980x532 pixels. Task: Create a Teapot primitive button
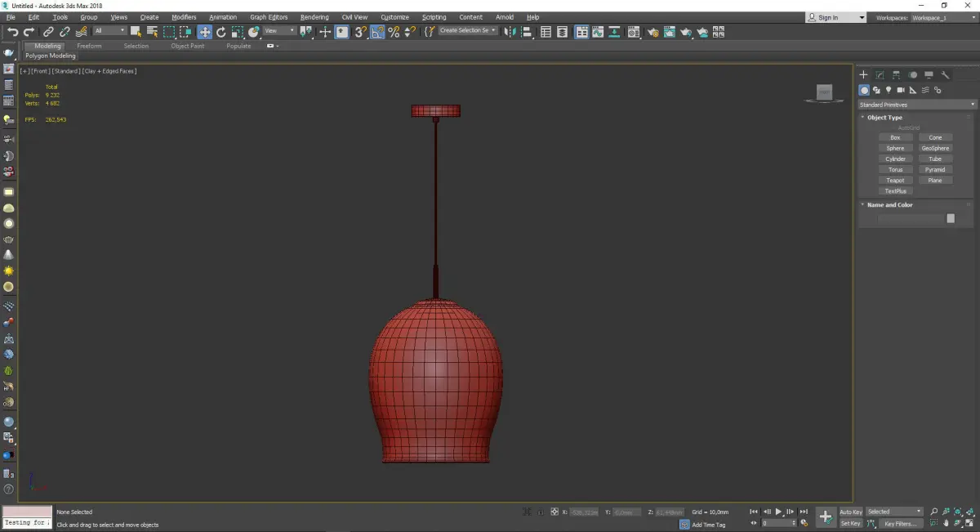pos(895,181)
